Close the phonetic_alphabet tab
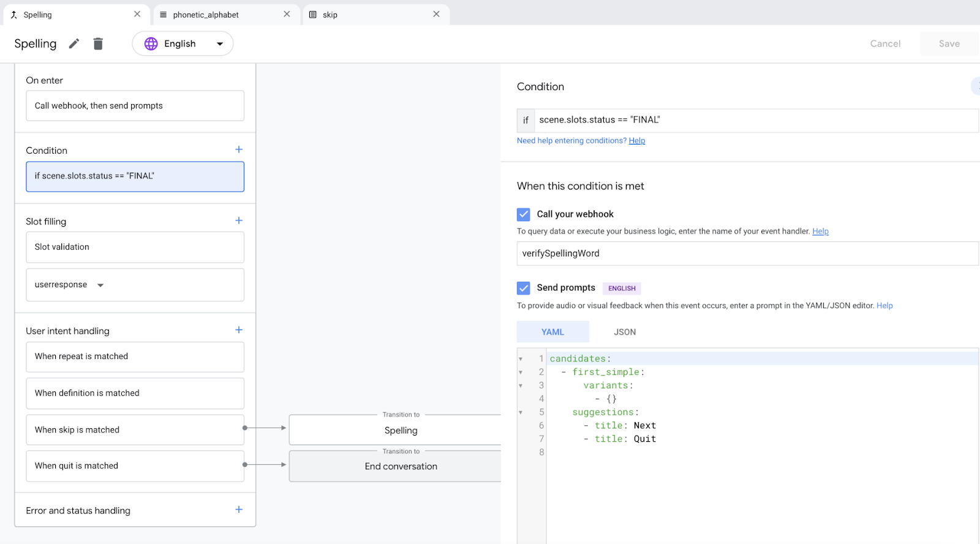The width and height of the screenshot is (980, 544). (287, 14)
